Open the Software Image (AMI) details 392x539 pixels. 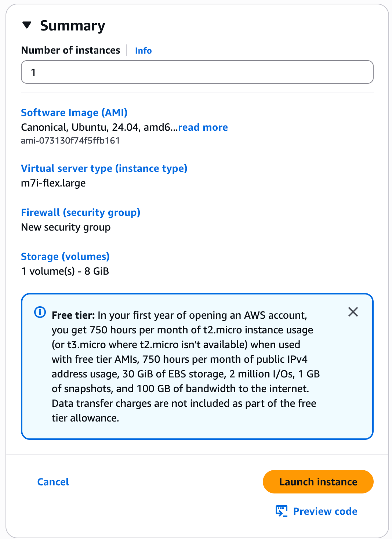(74, 113)
